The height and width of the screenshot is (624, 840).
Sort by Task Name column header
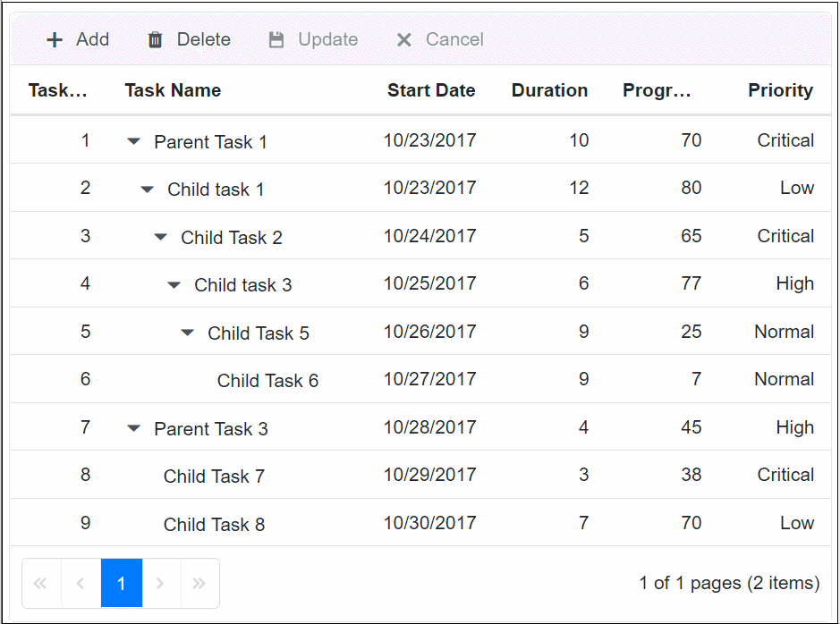click(173, 90)
